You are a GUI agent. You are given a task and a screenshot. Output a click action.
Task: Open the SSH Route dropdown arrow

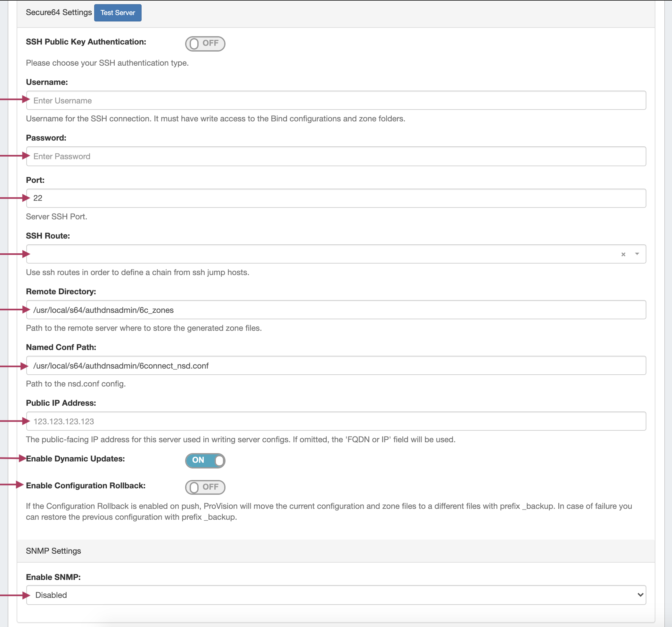click(x=637, y=254)
